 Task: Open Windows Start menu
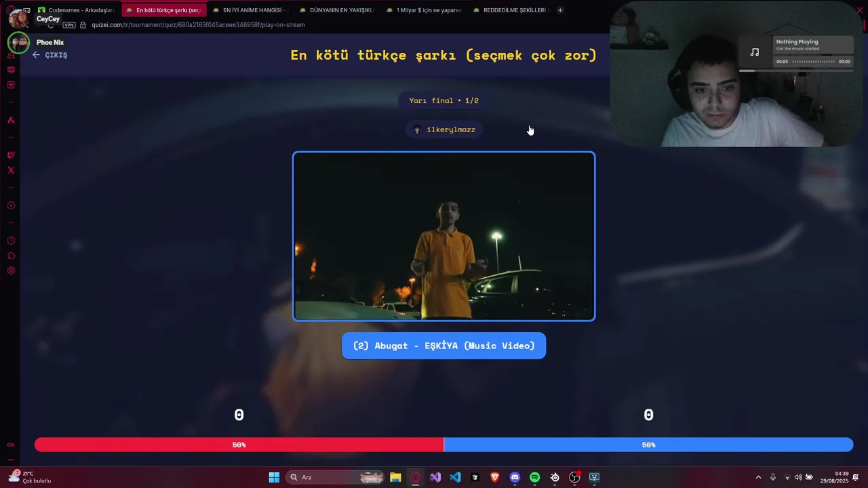pos(274,477)
